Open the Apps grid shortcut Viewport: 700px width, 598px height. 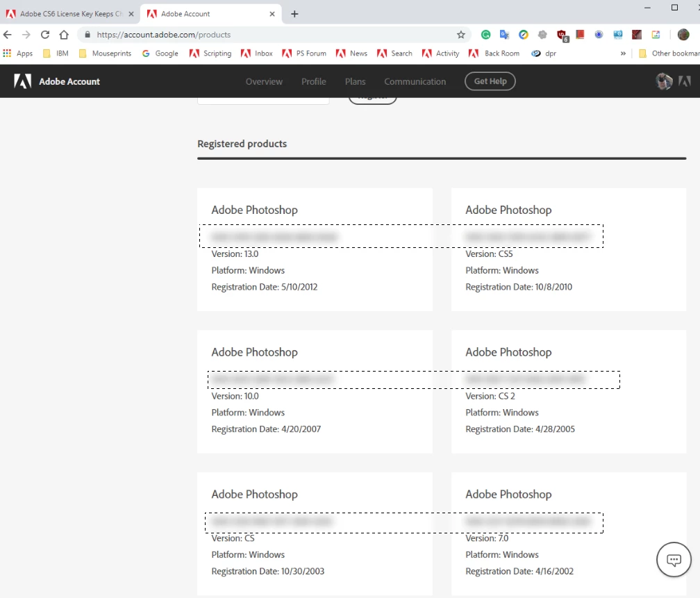pyautogui.click(x=18, y=53)
